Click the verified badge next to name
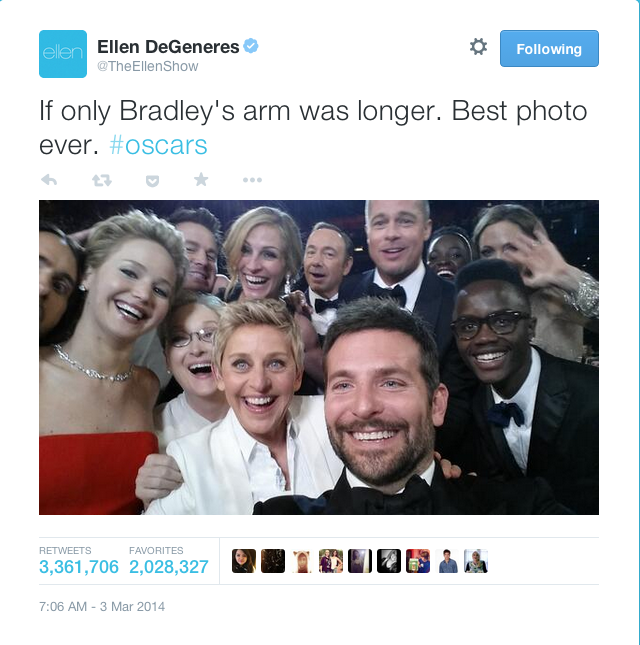Screen dimensions: 640x645 point(251,46)
